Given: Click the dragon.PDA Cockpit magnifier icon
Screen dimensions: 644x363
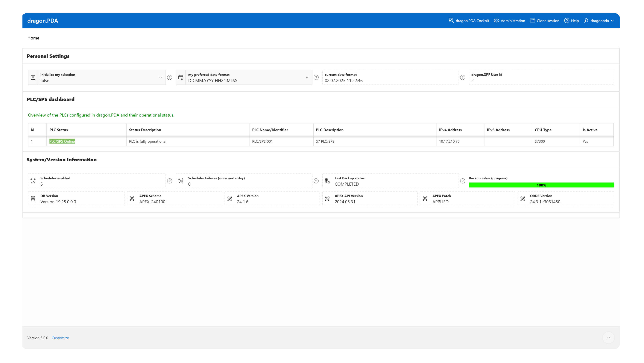Looking at the screenshot, I should [x=451, y=20].
